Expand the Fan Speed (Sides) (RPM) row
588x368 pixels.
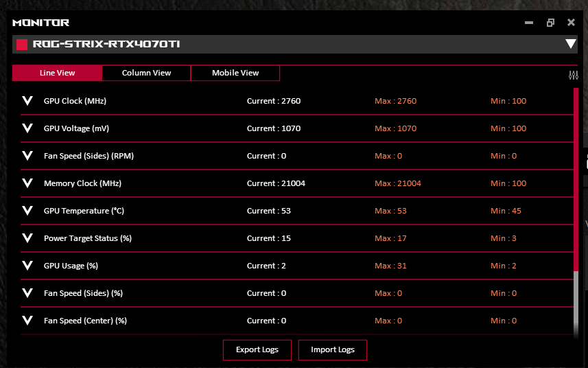coord(27,155)
